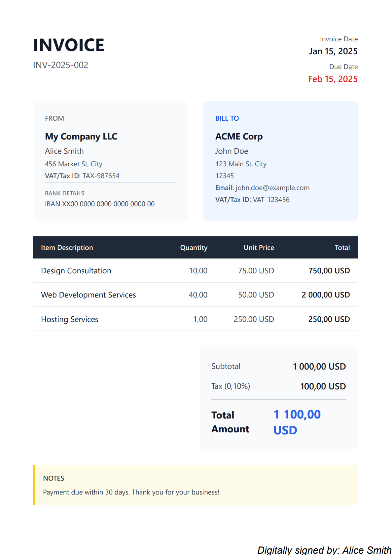Click the Unit Price column header
392x555 pixels.
pyautogui.click(x=259, y=248)
